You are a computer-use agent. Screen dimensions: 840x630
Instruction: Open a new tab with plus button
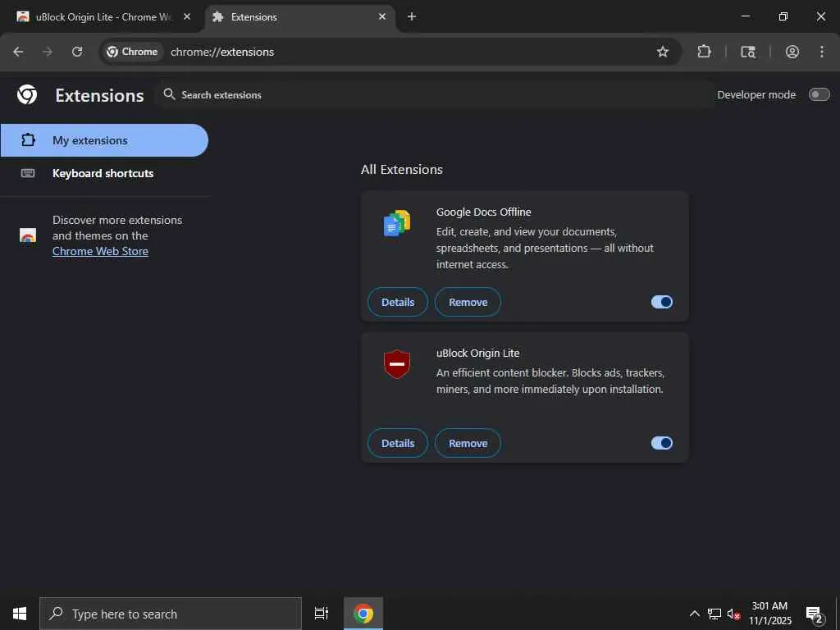pyautogui.click(x=412, y=16)
